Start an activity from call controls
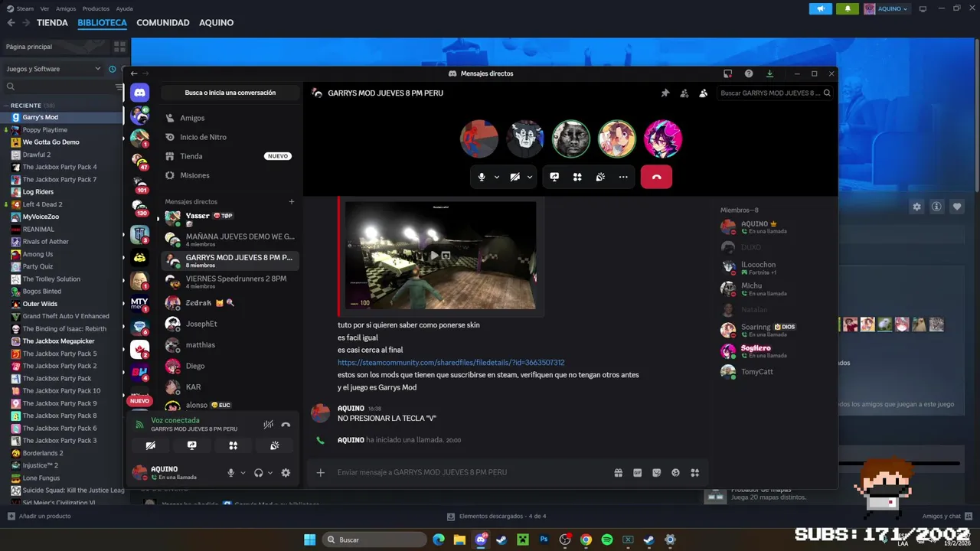980x551 pixels. tap(577, 177)
